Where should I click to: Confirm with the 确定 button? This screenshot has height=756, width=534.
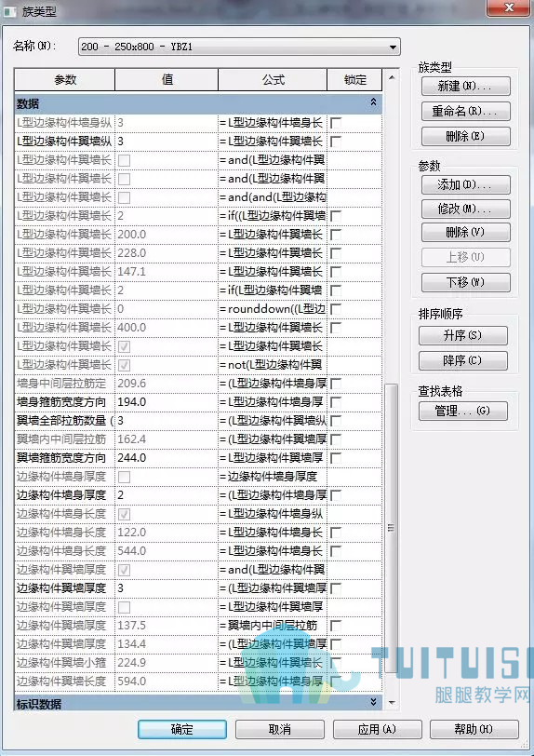click(x=182, y=729)
